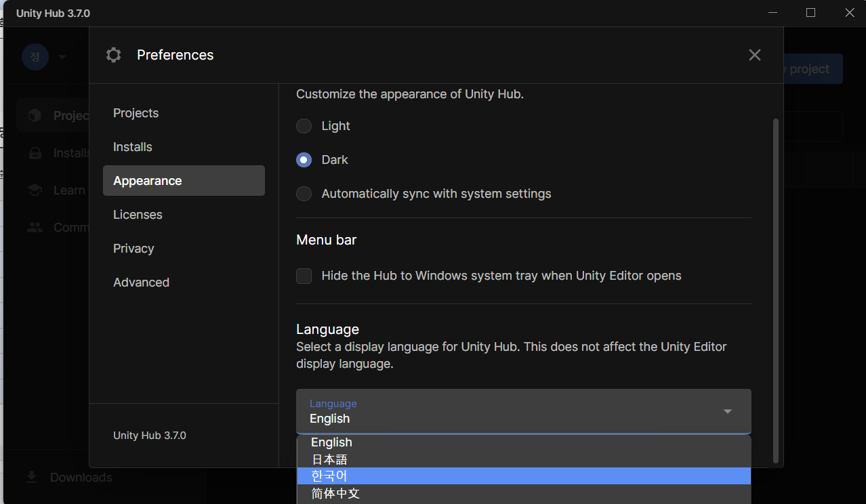Maximize the Unity Hub window
866x504 pixels.
point(810,12)
